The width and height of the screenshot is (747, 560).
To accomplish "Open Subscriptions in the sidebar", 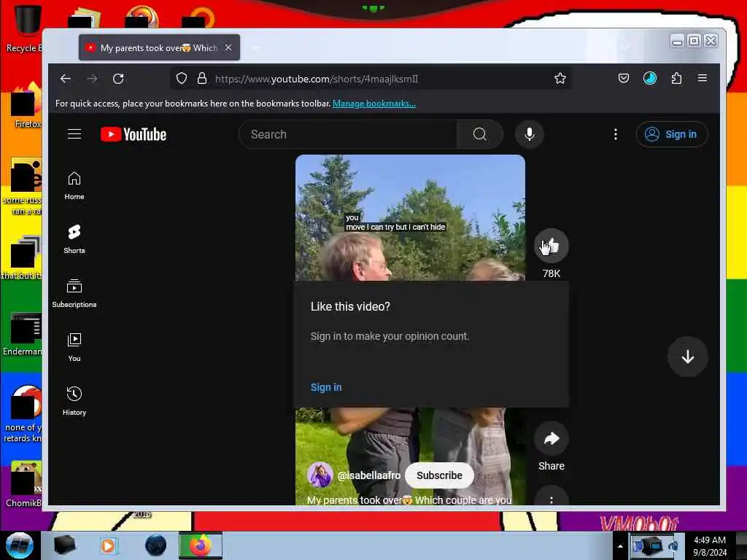I will [74, 293].
